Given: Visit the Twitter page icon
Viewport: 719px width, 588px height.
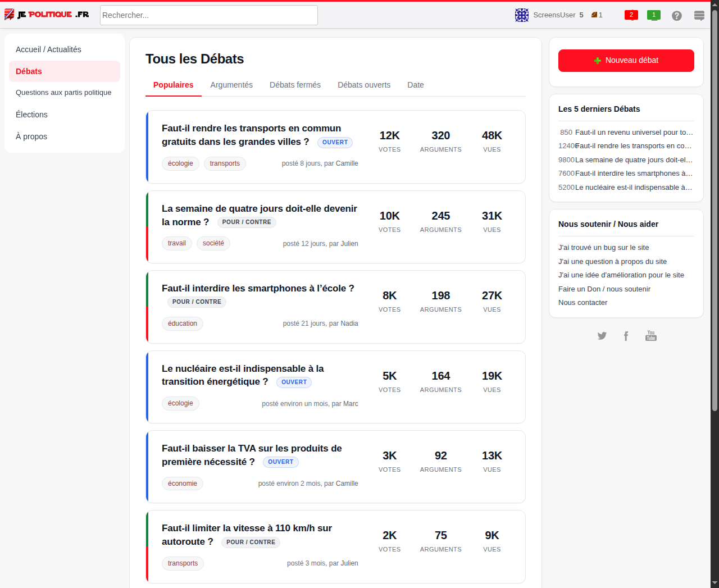Looking at the screenshot, I should pyautogui.click(x=602, y=336).
